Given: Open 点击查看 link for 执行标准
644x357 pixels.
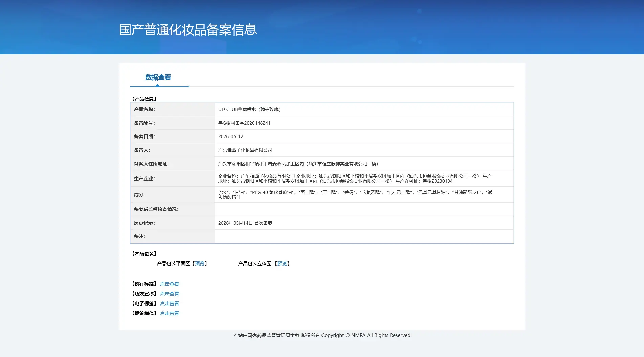Looking at the screenshot, I should coord(170,284).
